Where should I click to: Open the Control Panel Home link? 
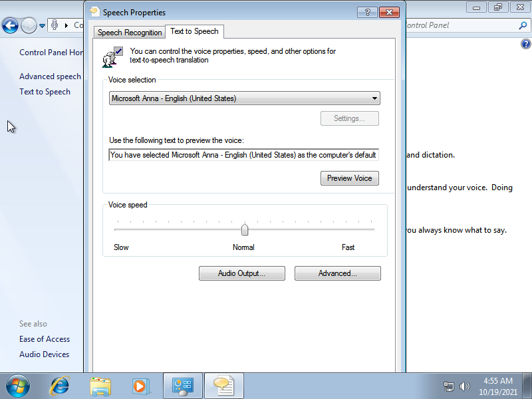click(x=51, y=53)
